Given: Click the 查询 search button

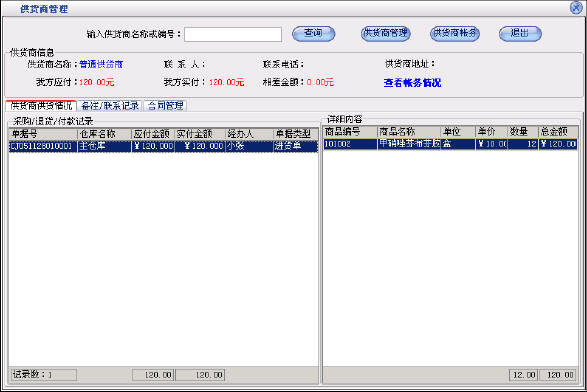Looking at the screenshot, I should tap(313, 34).
